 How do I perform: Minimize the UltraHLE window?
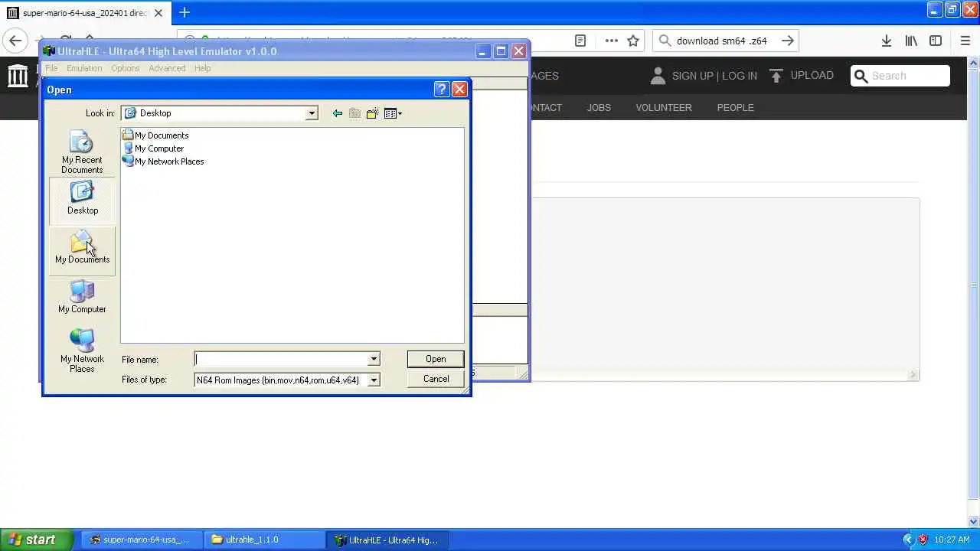[482, 51]
